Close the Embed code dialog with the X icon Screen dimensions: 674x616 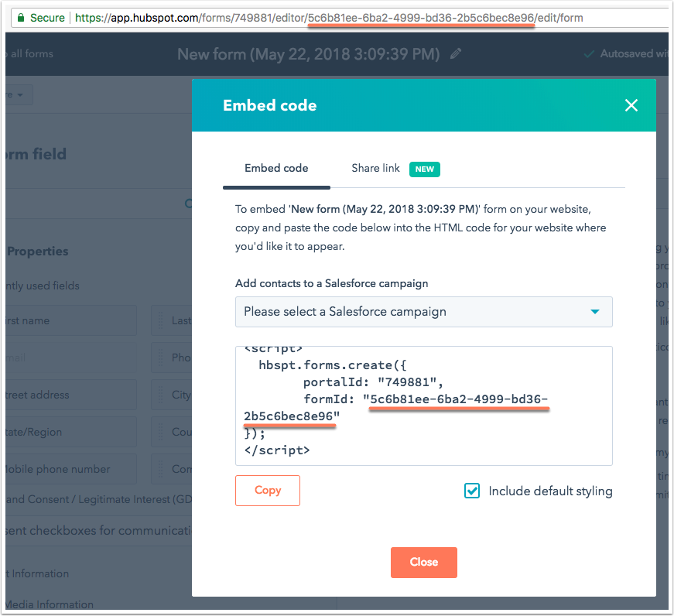(x=631, y=105)
